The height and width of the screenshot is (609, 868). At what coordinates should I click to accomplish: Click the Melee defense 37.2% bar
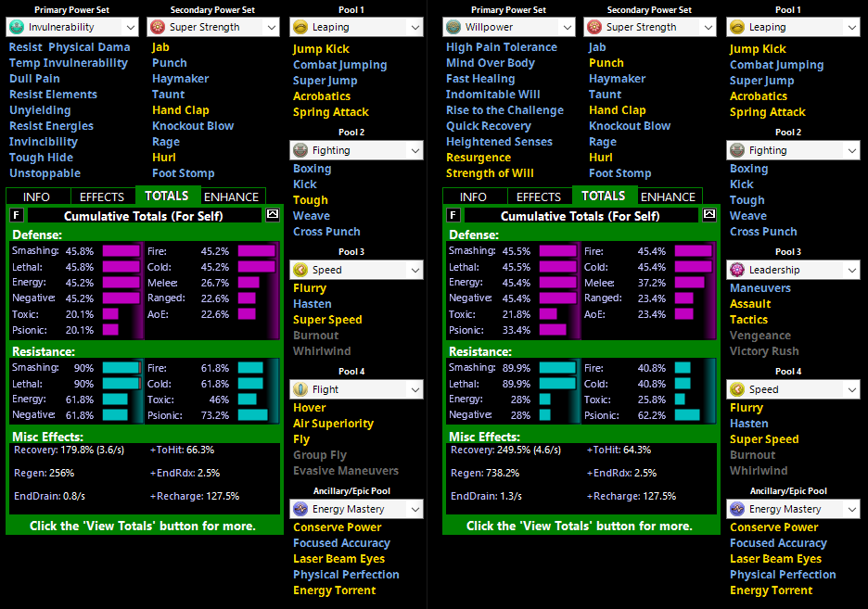click(690, 283)
